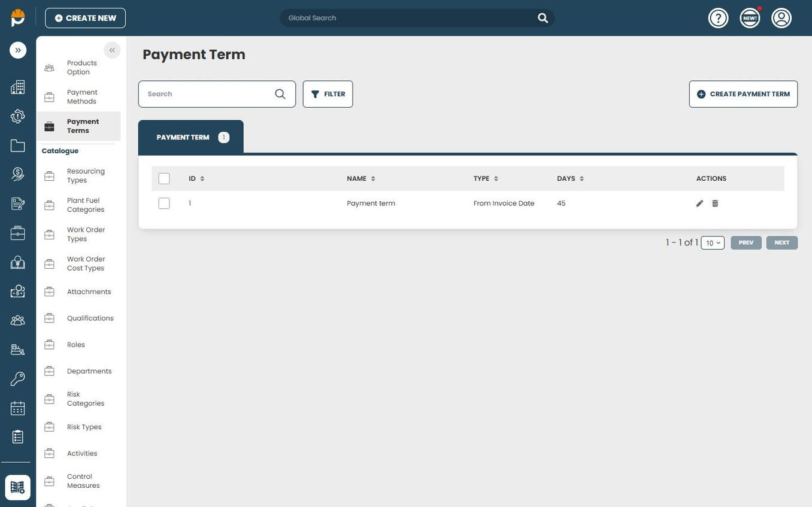Open the NEW announcements badge icon
Image resolution: width=812 pixels, height=507 pixels.
click(x=750, y=18)
